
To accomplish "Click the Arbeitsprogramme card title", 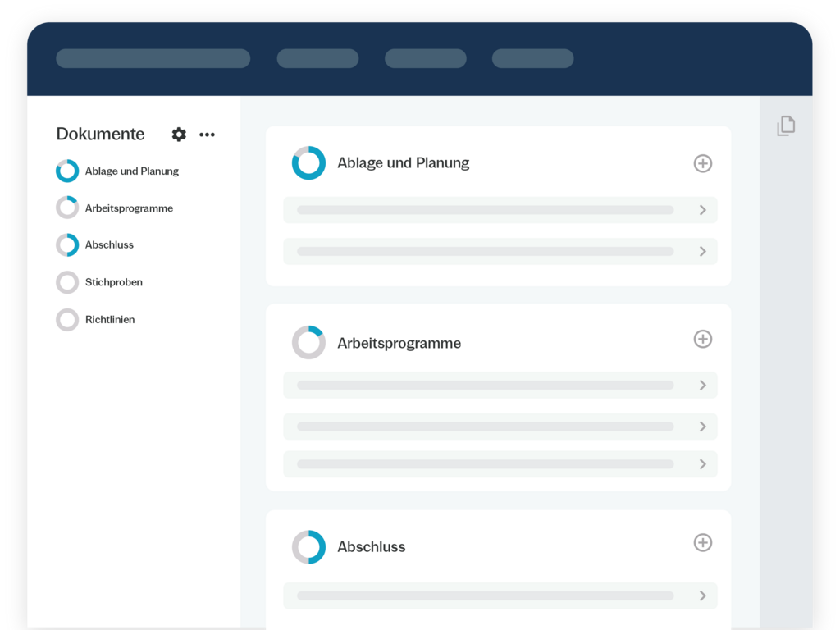I will 399,344.
